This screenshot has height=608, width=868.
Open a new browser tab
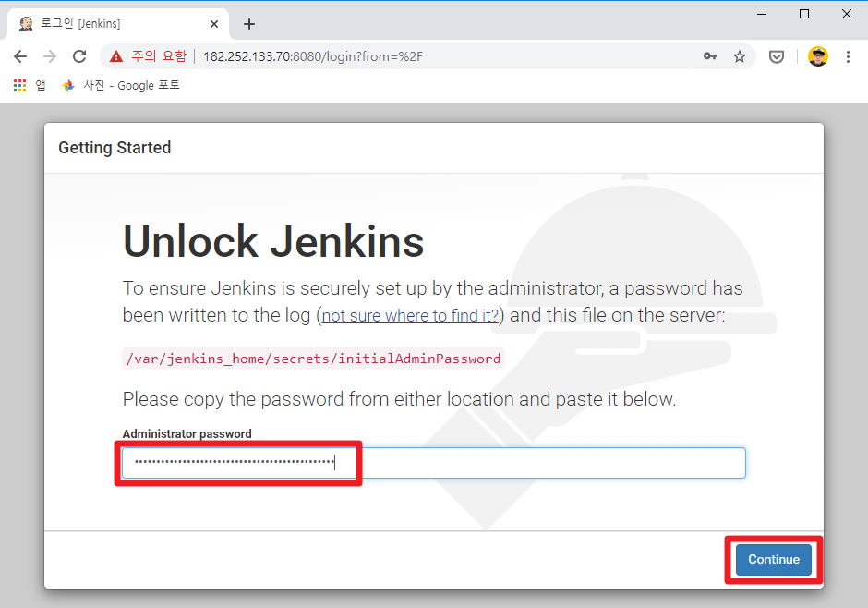coord(248,23)
